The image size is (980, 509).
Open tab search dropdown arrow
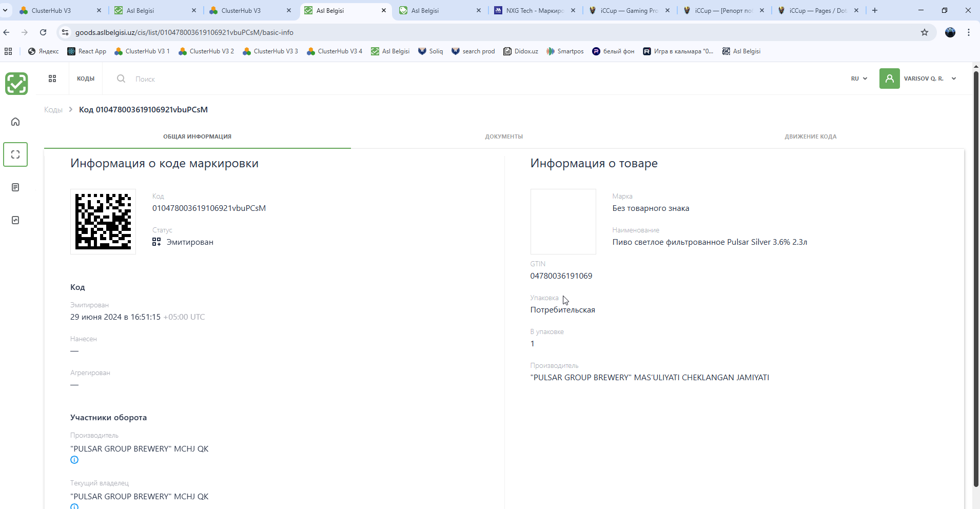coord(5,10)
